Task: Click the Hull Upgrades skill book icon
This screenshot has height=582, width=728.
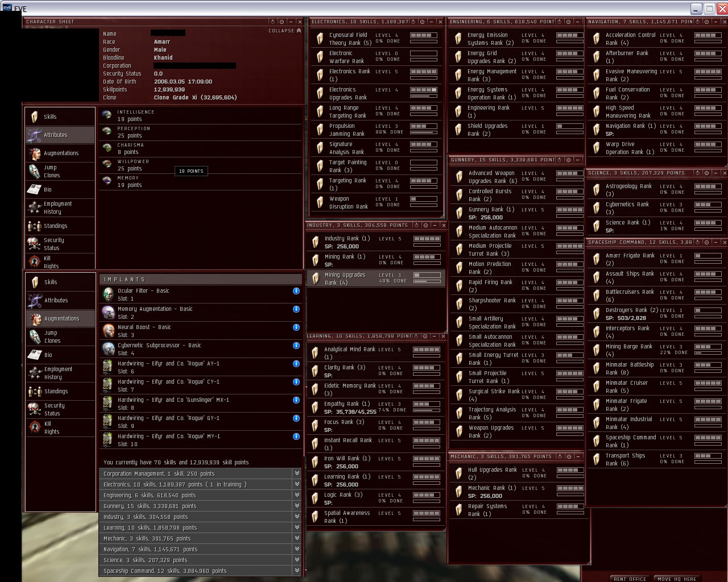Action: [x=458, y=473]
